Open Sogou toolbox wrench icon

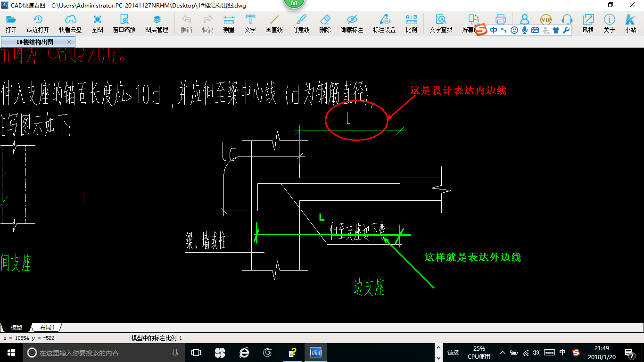[566, 30]
